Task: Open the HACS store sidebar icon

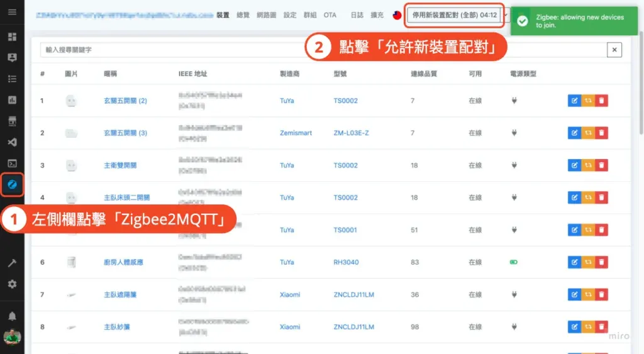Action: 12,121
